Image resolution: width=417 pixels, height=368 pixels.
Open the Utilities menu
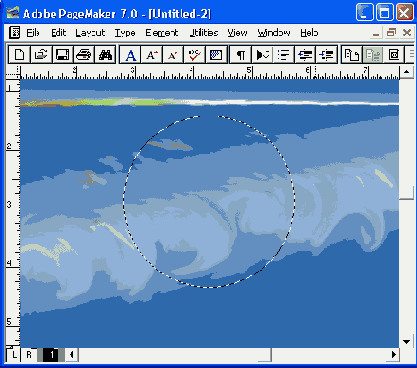click(204, 33)
